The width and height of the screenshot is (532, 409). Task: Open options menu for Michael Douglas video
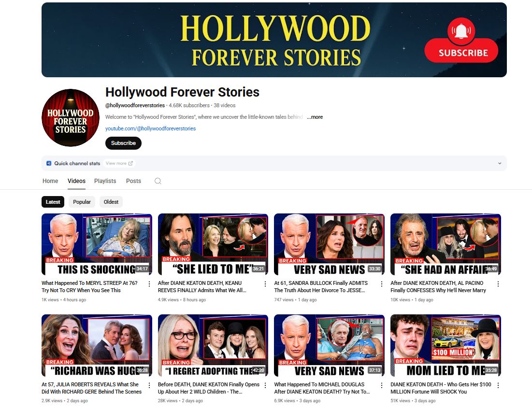381,385
